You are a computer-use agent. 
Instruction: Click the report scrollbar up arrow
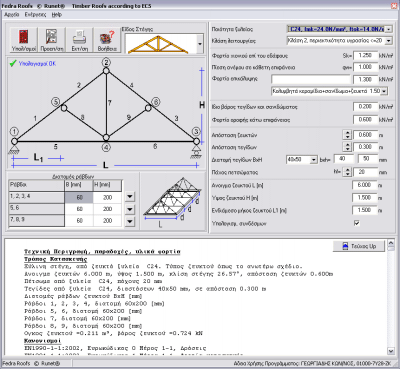(391, 243)
